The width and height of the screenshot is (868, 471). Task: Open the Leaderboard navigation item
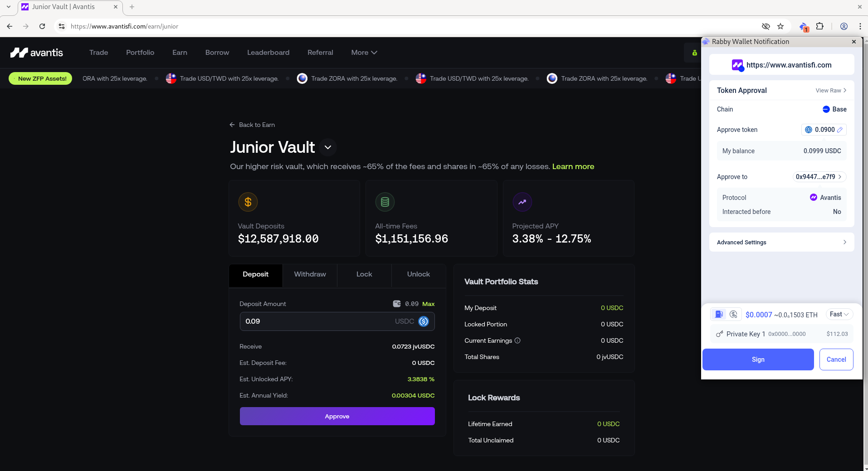pos(268,53)
